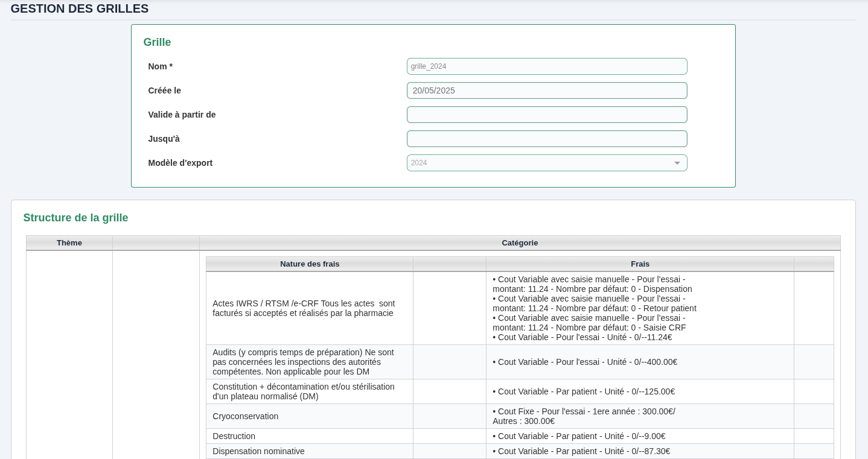Click the Cryoconservation Cout Fixe fee entry

583,416
